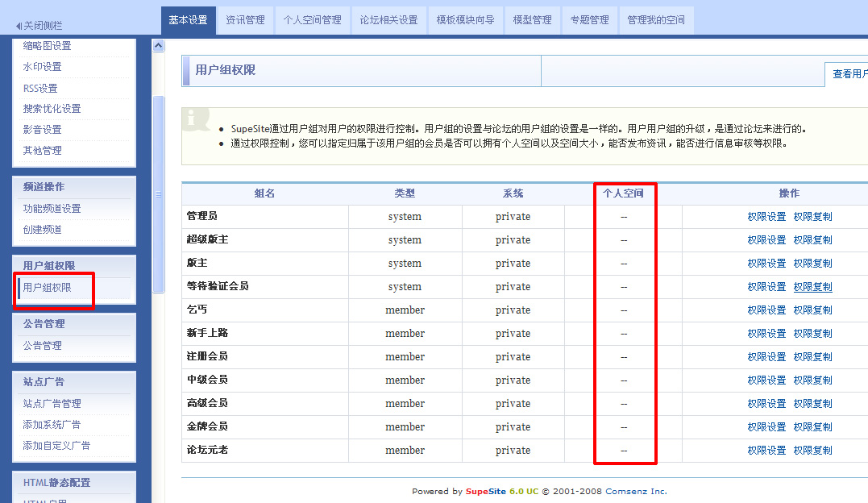Click the close sidebar arrow 关闭侧栏

click(x=39, y=26)
